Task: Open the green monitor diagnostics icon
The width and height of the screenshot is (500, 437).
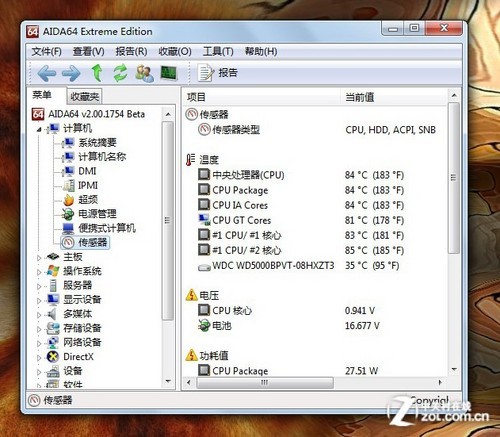Action: coord(169,73)
